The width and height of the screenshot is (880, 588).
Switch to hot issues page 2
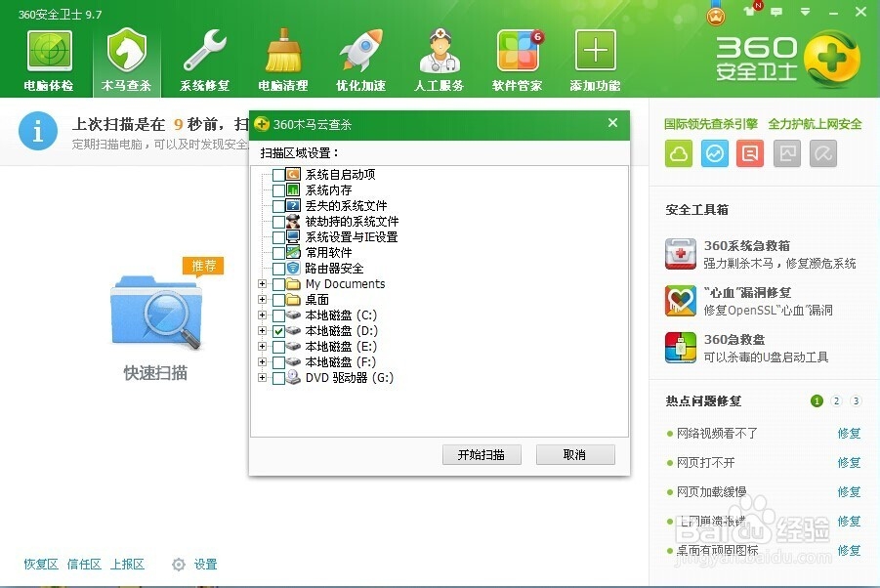[837, 401]
